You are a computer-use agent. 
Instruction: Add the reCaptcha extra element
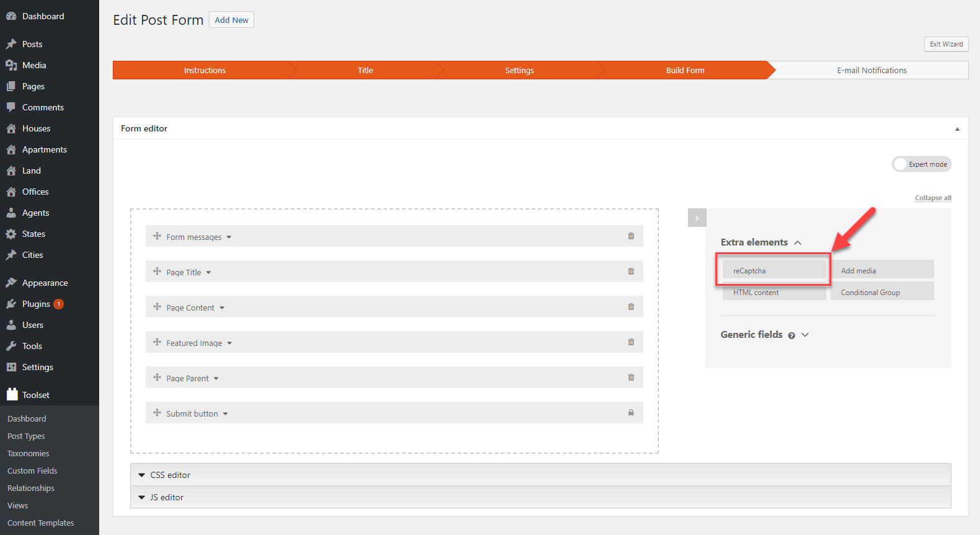pyautogui.click(x=774, y=270)
